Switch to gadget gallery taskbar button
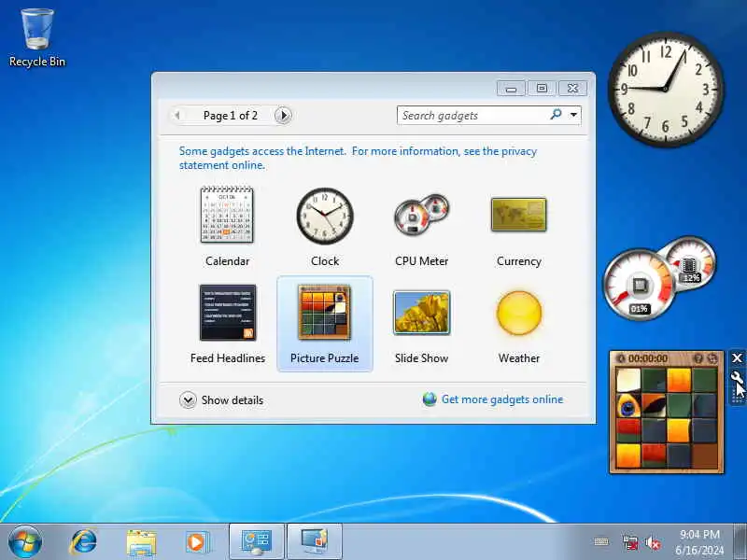 click(x=257, y=542)
